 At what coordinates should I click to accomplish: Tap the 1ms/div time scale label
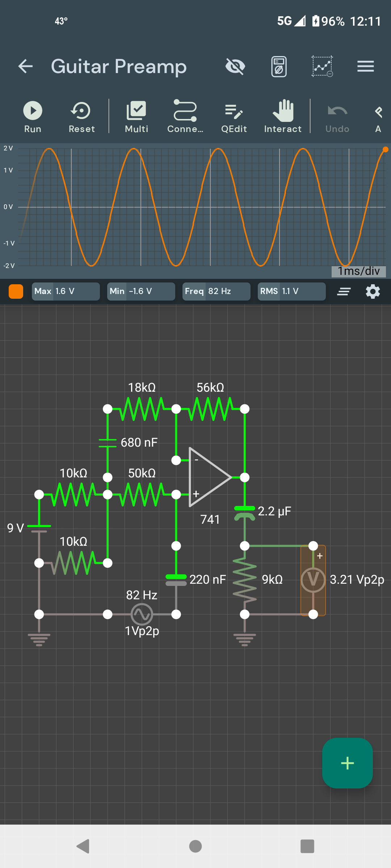358,271
